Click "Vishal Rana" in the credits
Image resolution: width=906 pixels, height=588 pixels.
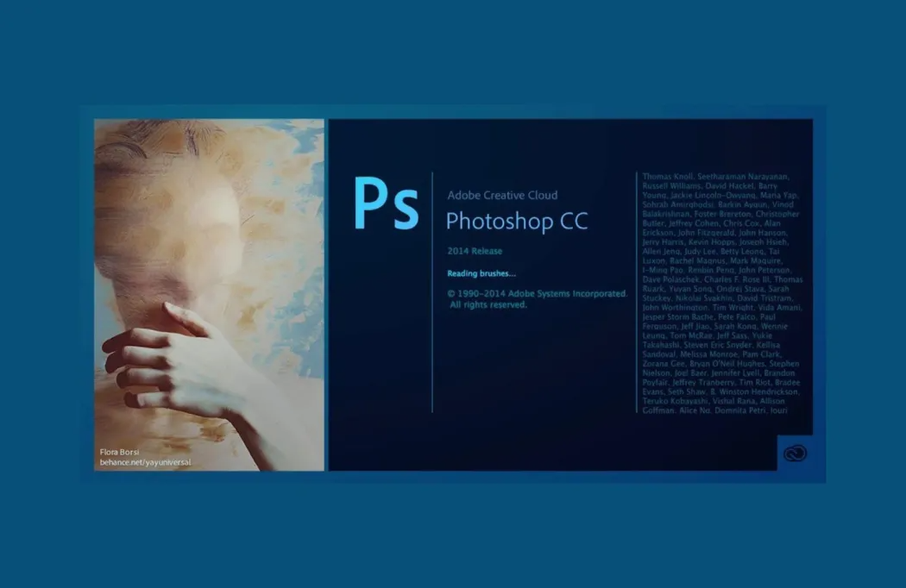coord(733,401)
